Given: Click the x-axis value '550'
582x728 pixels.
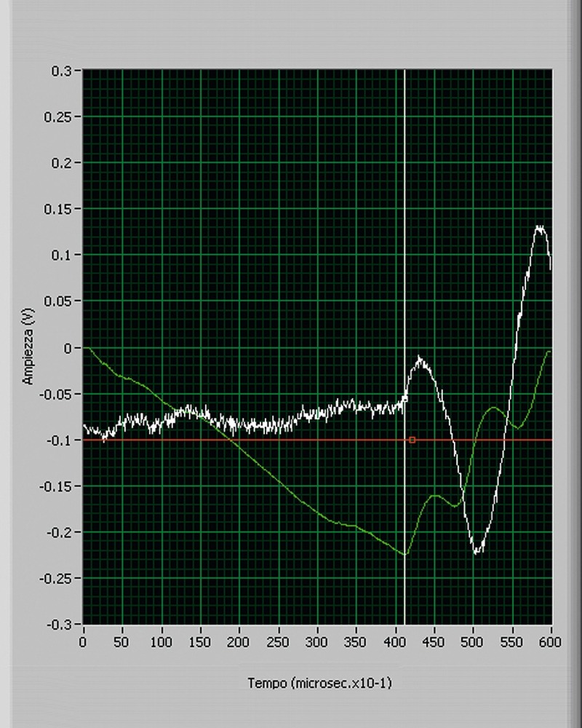Looking at the screenshot, I should [x=512, y=643].
